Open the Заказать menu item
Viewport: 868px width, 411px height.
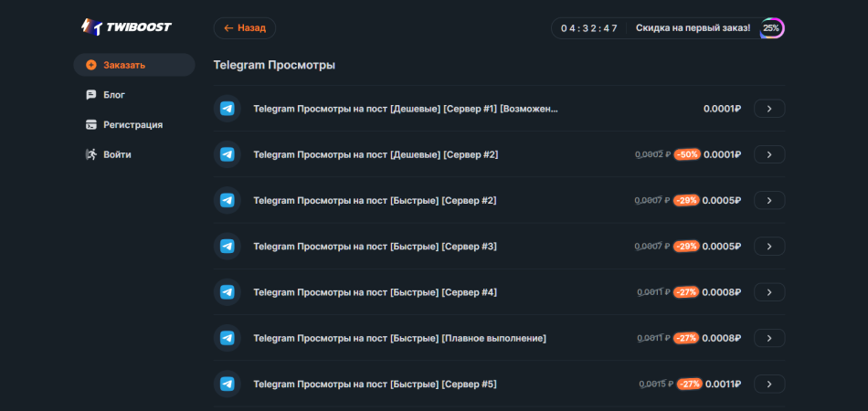point(134,65)
